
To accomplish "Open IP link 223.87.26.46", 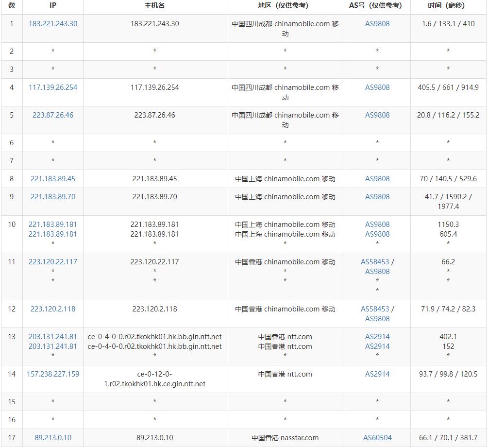I will 53,115.
